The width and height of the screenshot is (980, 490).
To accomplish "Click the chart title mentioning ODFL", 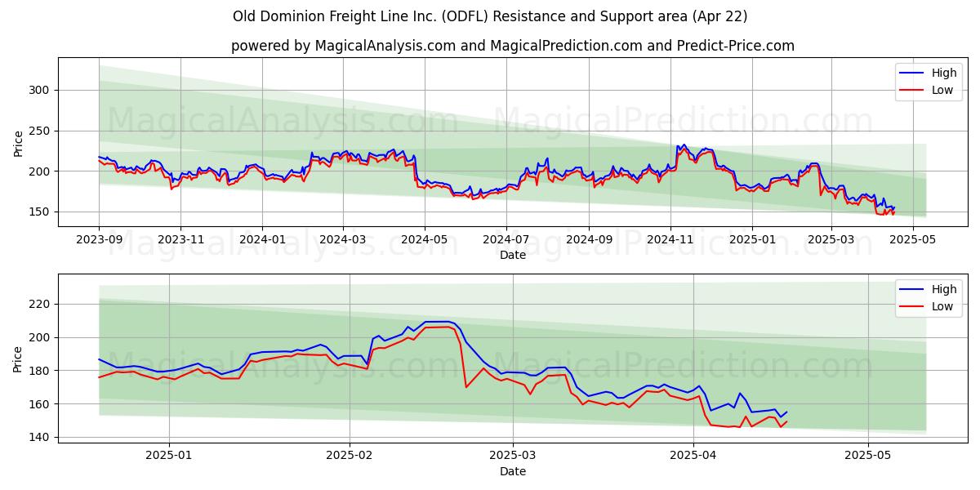I will coord(490,16).
